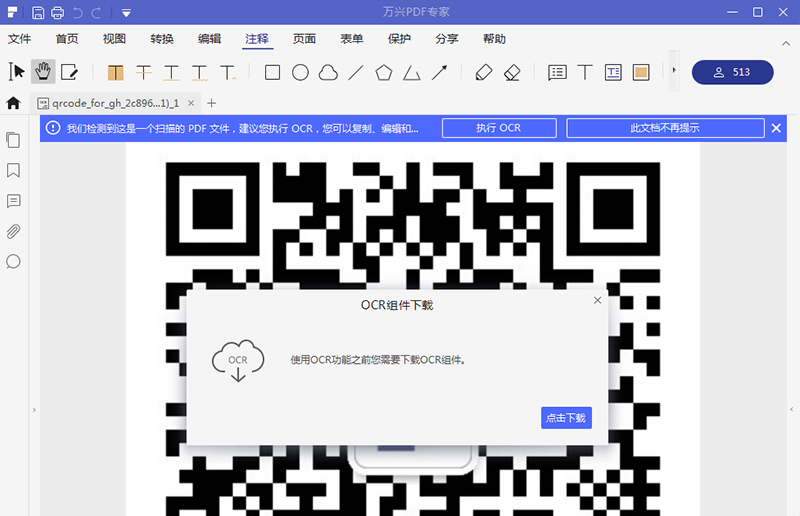Switch to the 首页 tab
Image resolution: width=800 pixels, height=516 pixels.
[67, 39]
